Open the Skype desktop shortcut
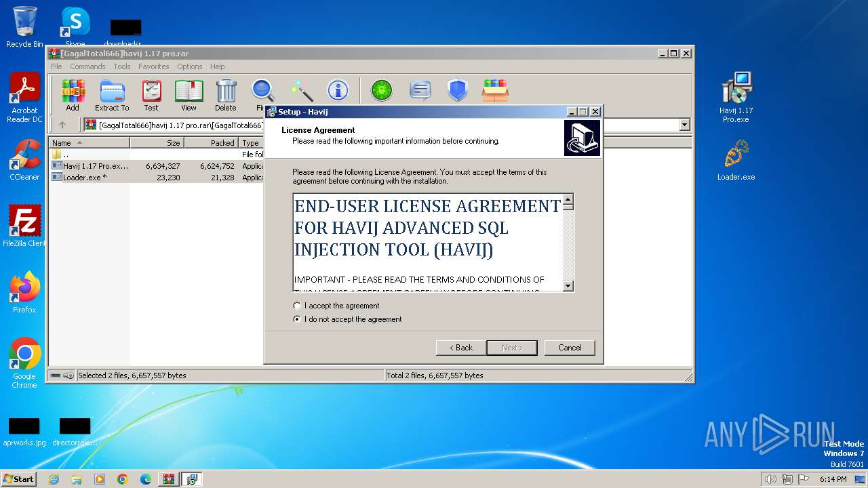 point(75,27)
